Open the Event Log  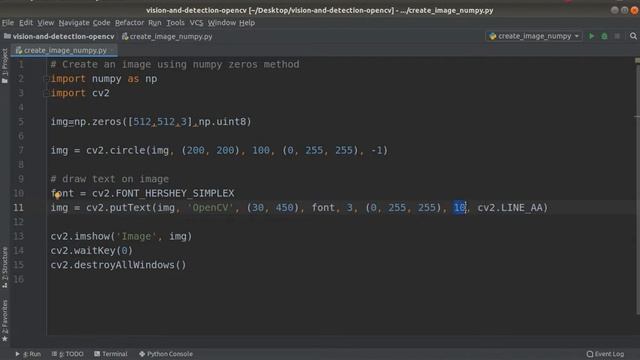(x=605, y=354)
